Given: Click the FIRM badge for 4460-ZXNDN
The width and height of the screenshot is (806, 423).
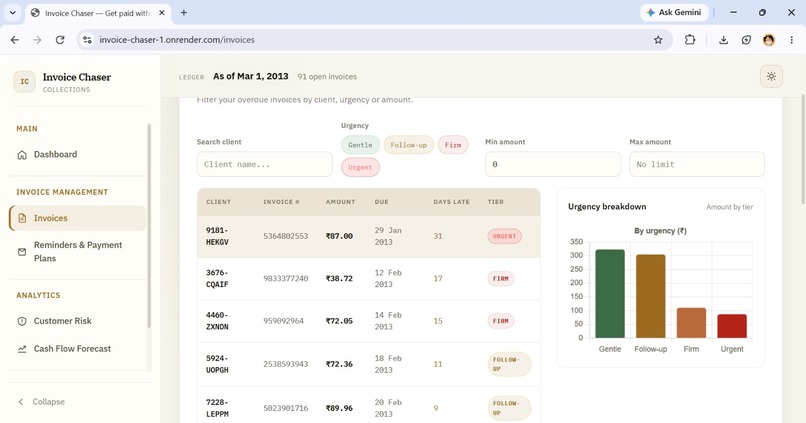Looking at the screenshot, I should tap(501, 321).
